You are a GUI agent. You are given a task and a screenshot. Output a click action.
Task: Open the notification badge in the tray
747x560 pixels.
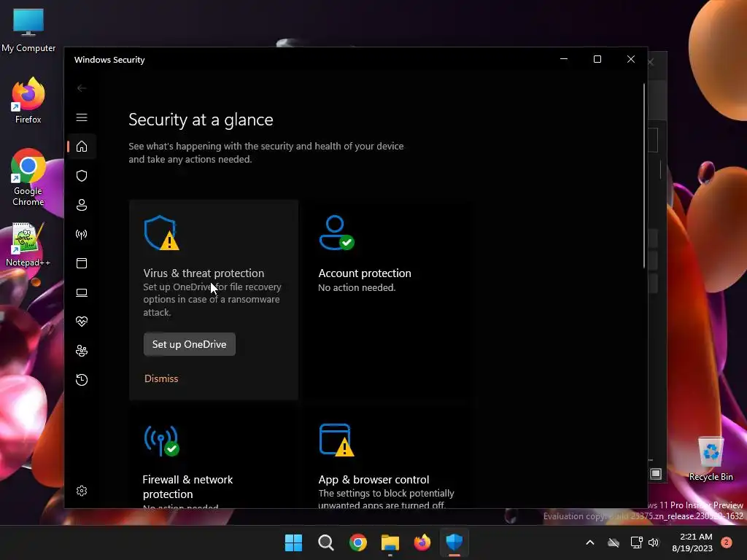pos(727,542)
